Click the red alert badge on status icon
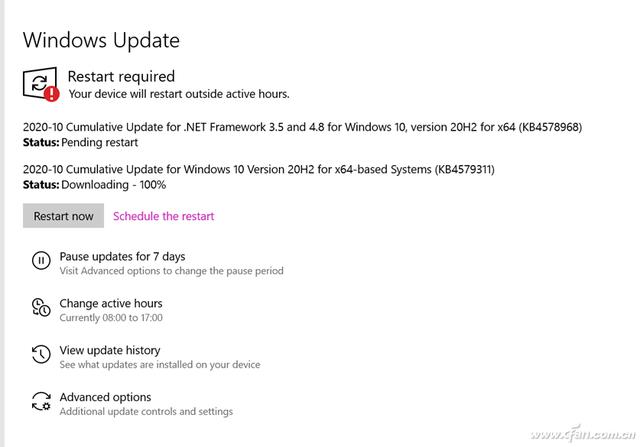640x447 pixels. point(52,94)
